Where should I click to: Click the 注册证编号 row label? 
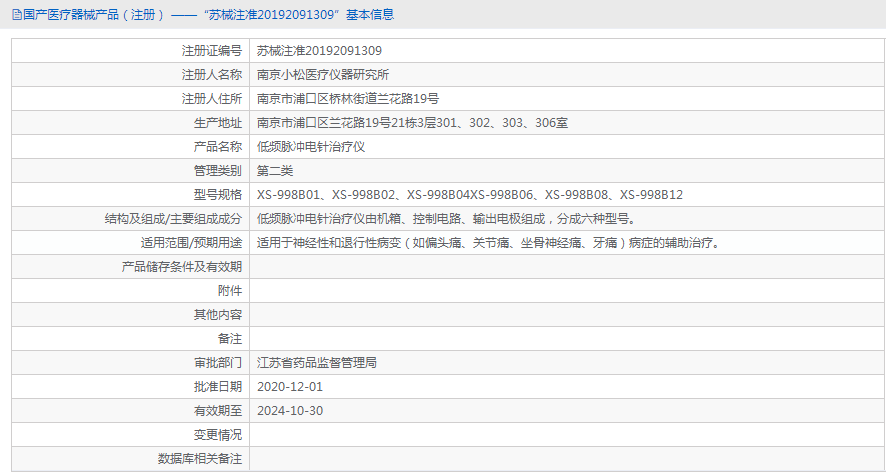click(211, 51)
